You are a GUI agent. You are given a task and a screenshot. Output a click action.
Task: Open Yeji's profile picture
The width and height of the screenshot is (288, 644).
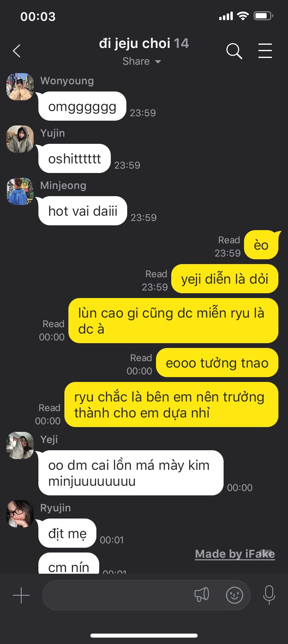(x=20, y=445)
